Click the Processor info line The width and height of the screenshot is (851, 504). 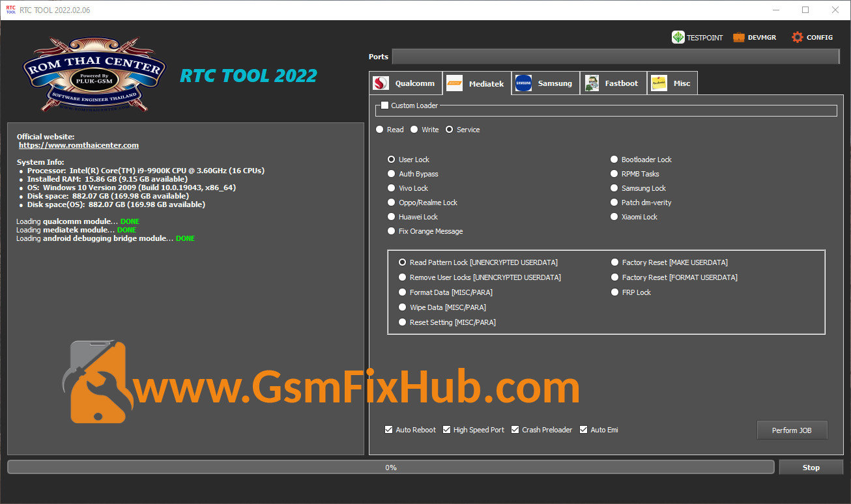[x=146, y=171]
